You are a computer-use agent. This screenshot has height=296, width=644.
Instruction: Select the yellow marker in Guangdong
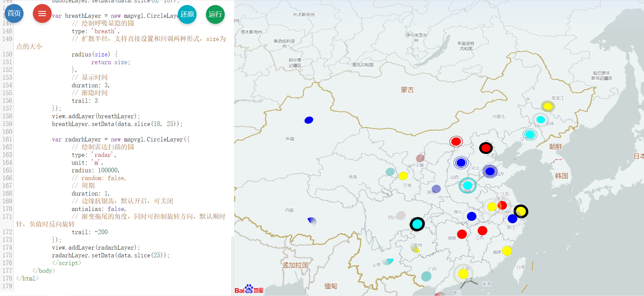[x=463, y=274]
